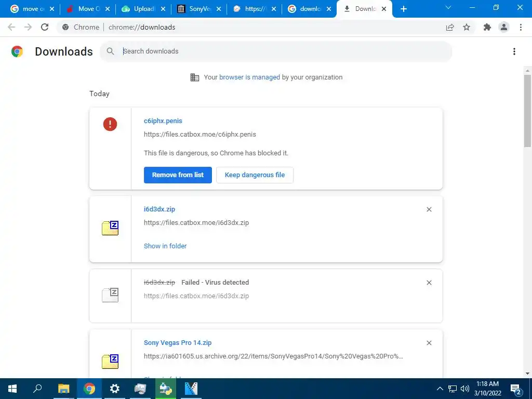Click Keep dangerous file button
This screenshot has width=532, height=399.
tap(255, 175)
